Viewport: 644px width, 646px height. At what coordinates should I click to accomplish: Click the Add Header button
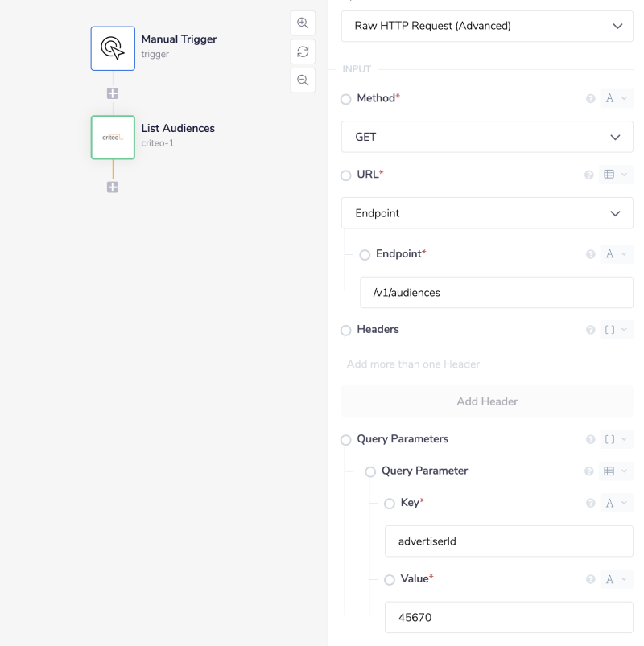tap(487, 401)
